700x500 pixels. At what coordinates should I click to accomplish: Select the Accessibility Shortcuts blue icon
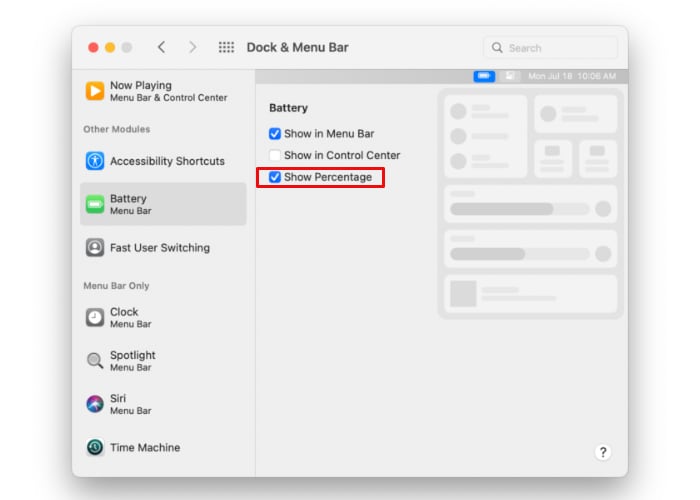click(x=95, y=161)
